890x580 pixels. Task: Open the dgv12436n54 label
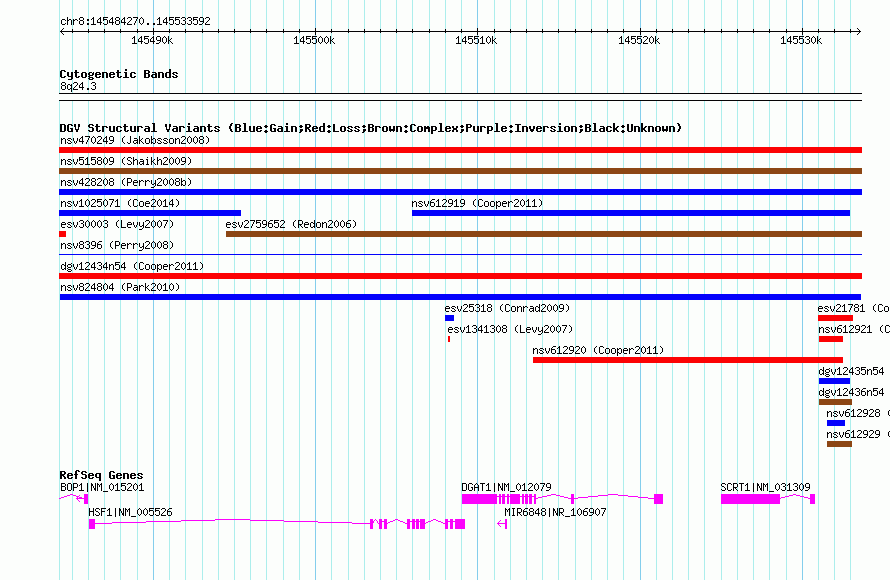[851, 392]
